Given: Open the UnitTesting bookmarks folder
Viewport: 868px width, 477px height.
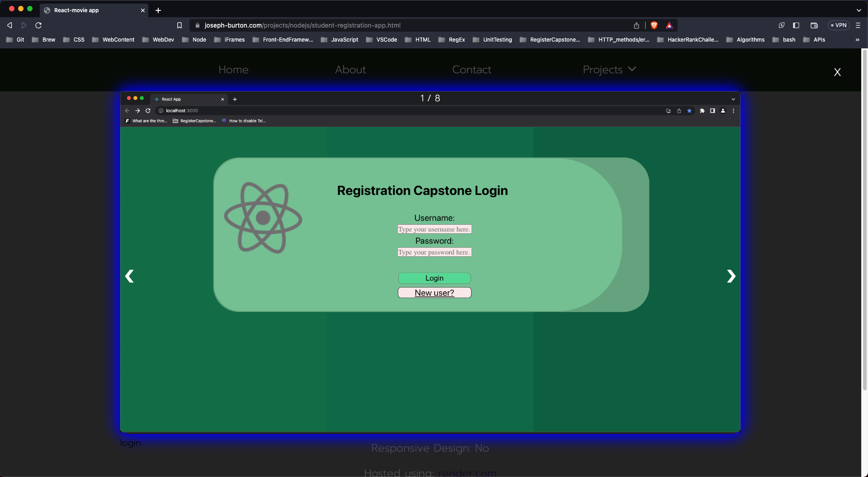Looking at the screenshot, I should point(492,40).
